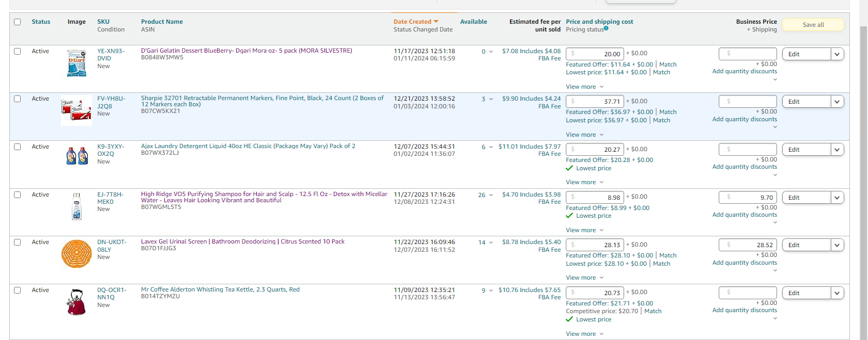The image size is (868, 340).
Task: Sort by the Business Price column header
Action: coord(756,22)
